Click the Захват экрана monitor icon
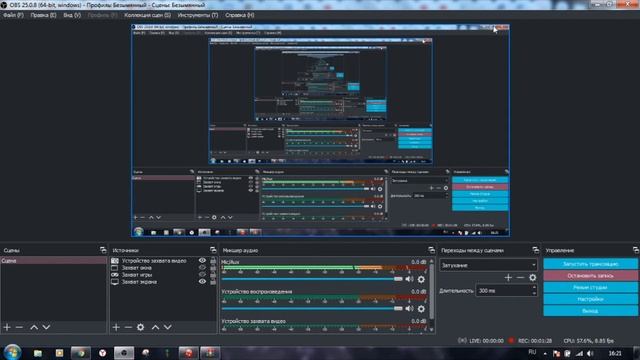 pyautogui.click(x=115, y=282)
